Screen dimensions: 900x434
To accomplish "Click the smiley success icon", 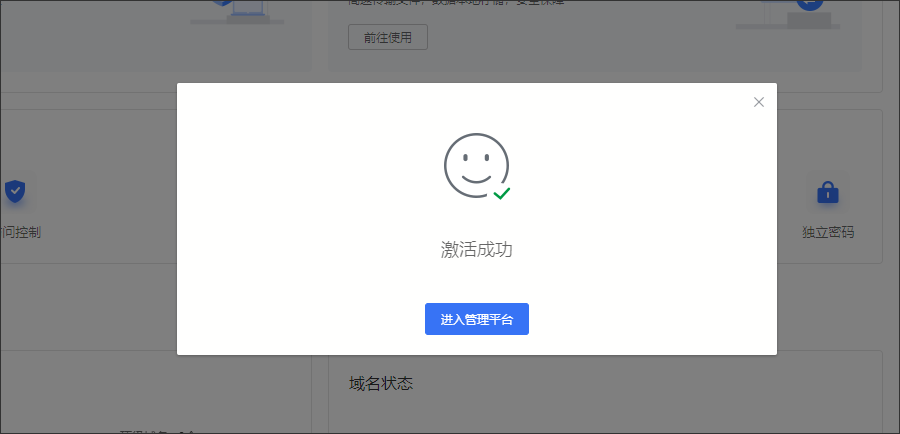I will (x=477, y=166).
